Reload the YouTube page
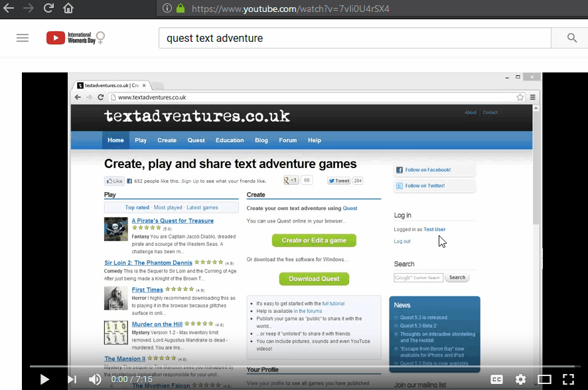 click(x=48, y=8)
